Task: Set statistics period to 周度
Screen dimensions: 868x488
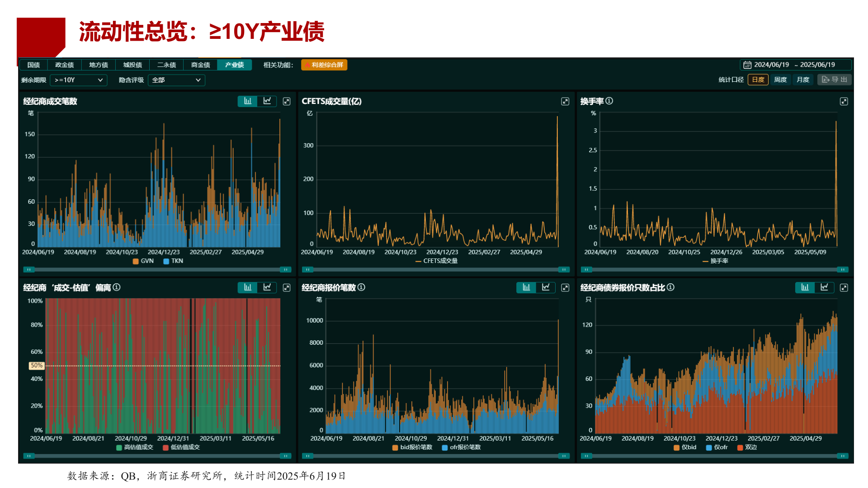Action: coord(780,80)
